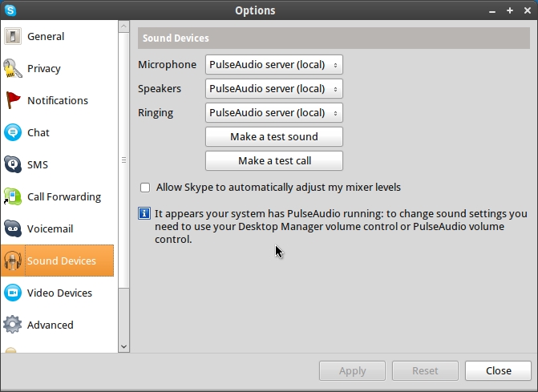Click the red Notifications flag icon
This screenshot has height=392, width=538.
[x=13, y=100]
